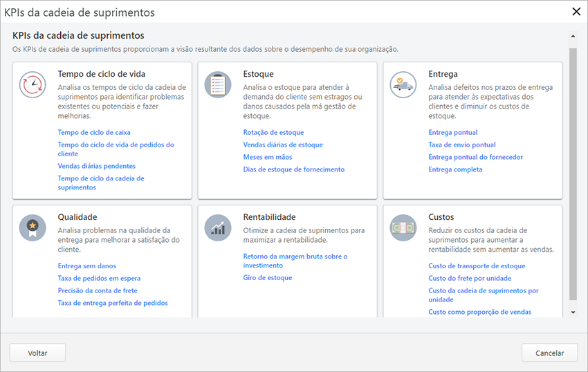Click the money bill icon for Custos

403,227
